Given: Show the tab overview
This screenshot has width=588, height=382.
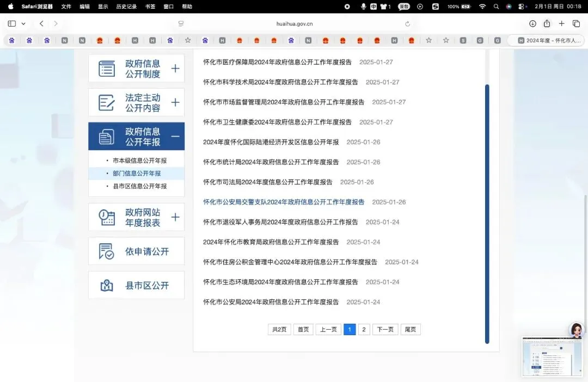Looking at the screenshot, I should pyautogui.click(x=577, y=23).
